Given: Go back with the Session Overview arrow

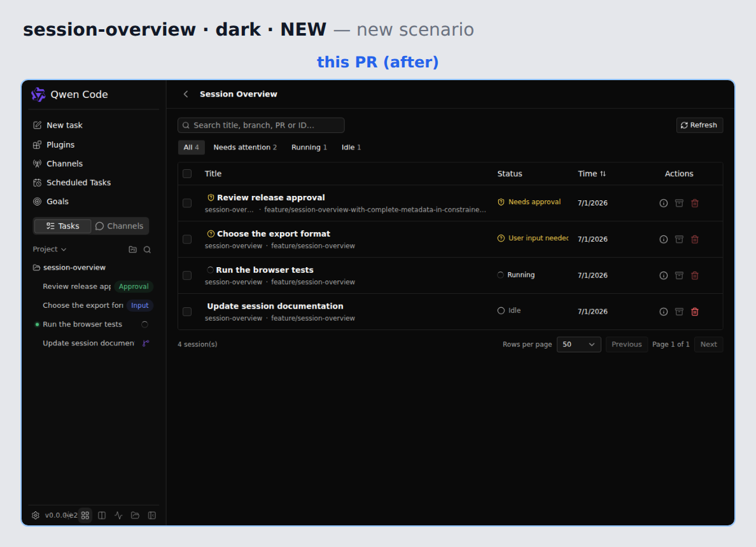Looking at the screenshot, I should [186, 95].
